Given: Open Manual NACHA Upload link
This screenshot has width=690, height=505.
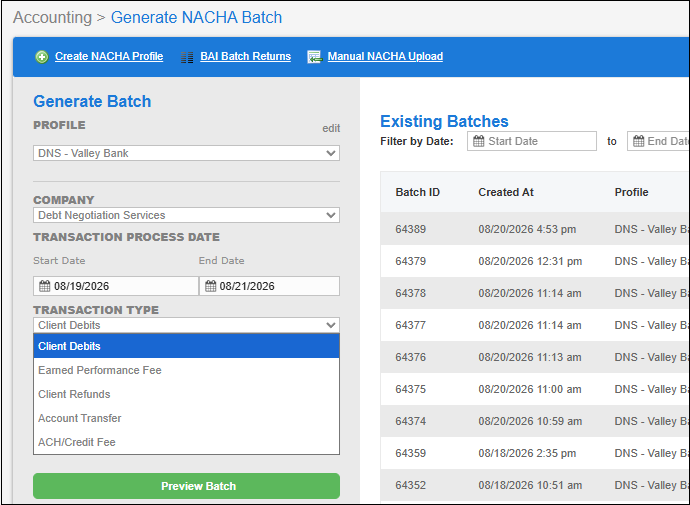Looking at the screenshot, I should click(x=385, y=56).
